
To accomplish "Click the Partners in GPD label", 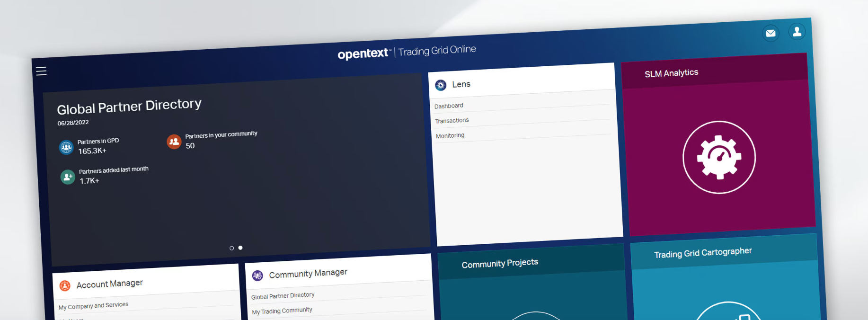I will (98, 141).
